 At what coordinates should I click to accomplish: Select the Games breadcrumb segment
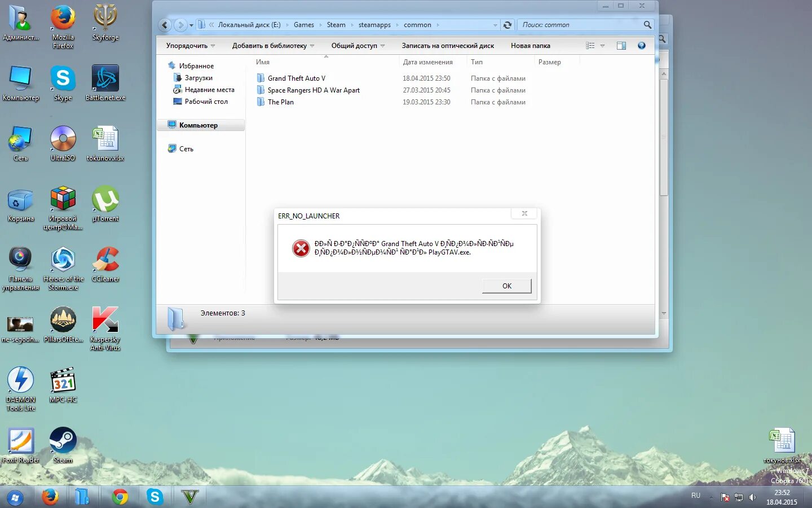click(304, 25)
